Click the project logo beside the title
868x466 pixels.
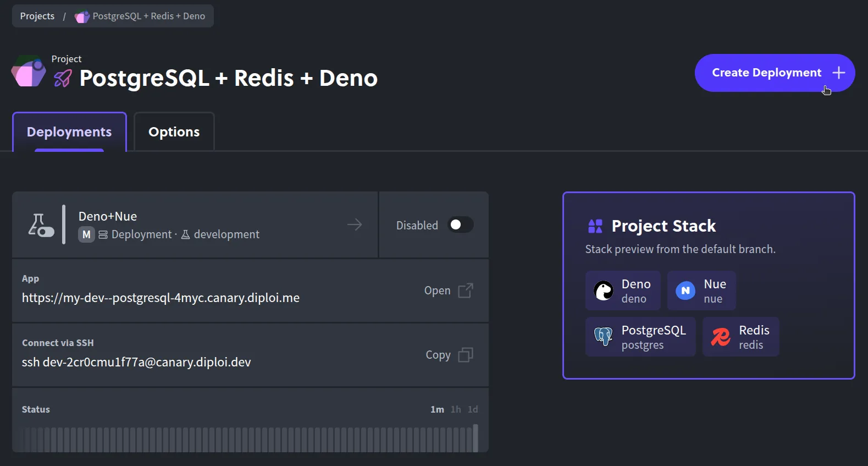[x=29, y=72]
